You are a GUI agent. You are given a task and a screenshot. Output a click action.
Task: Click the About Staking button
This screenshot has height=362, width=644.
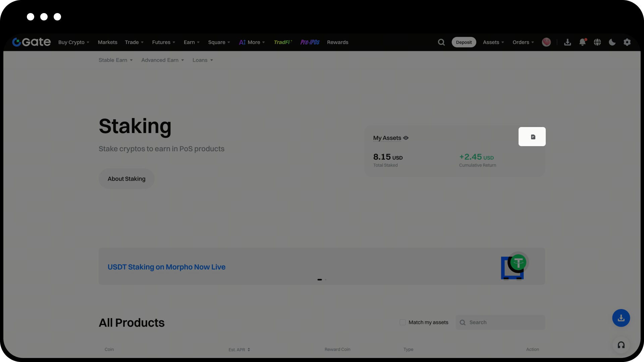pos(126,179)
